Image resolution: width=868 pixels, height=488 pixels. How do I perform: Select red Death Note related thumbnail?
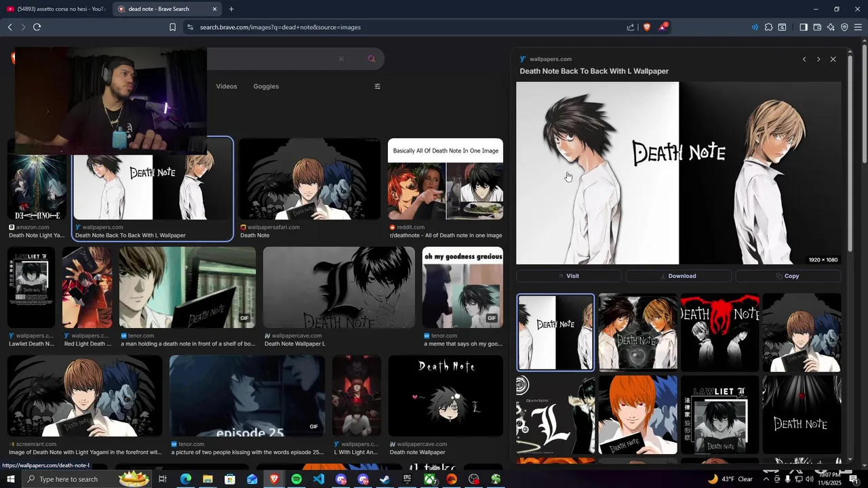pyautogui.click(x=719, y=332)
